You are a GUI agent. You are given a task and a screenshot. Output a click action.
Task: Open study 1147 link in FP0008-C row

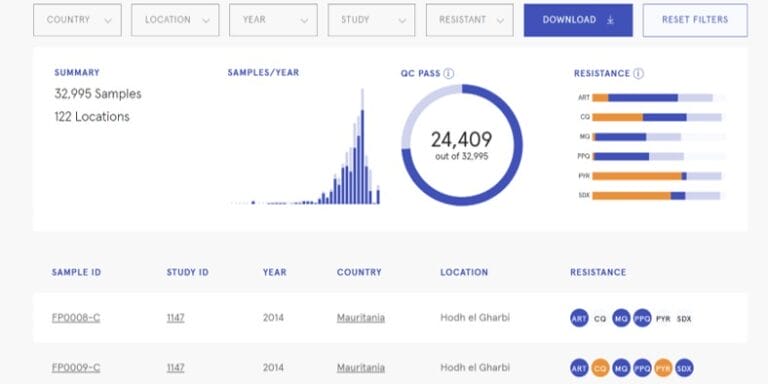pos(175,318)
